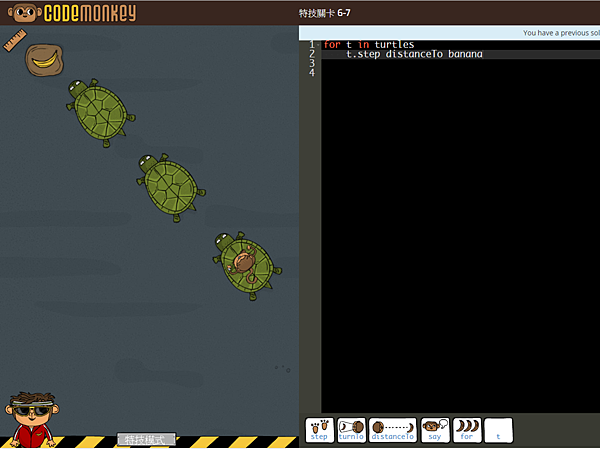The height and width of the screenshot is (449, 600).
Task: Add the say command
Action: coord(435,430)
